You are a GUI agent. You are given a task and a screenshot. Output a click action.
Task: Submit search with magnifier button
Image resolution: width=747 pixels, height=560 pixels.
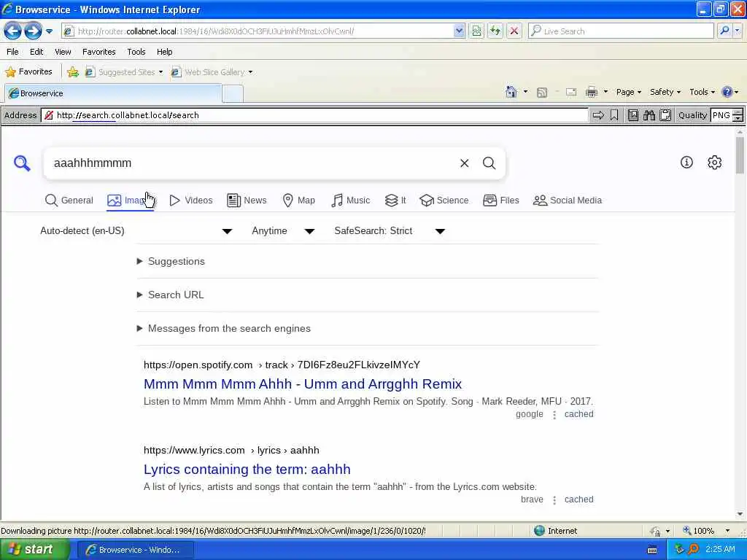[x=489, y=163]
